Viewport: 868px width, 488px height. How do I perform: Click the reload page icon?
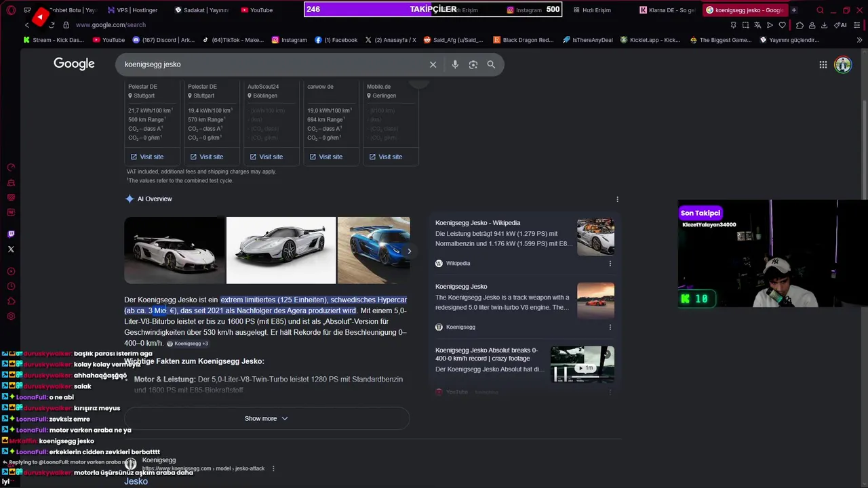(52, 25)
